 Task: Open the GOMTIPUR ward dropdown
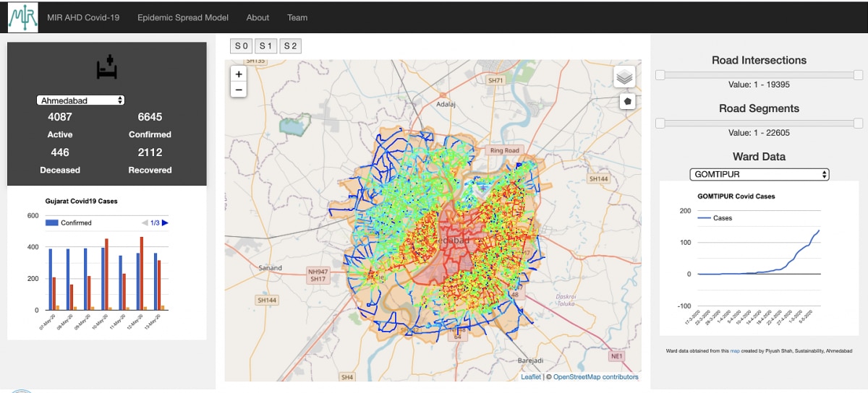759,174
